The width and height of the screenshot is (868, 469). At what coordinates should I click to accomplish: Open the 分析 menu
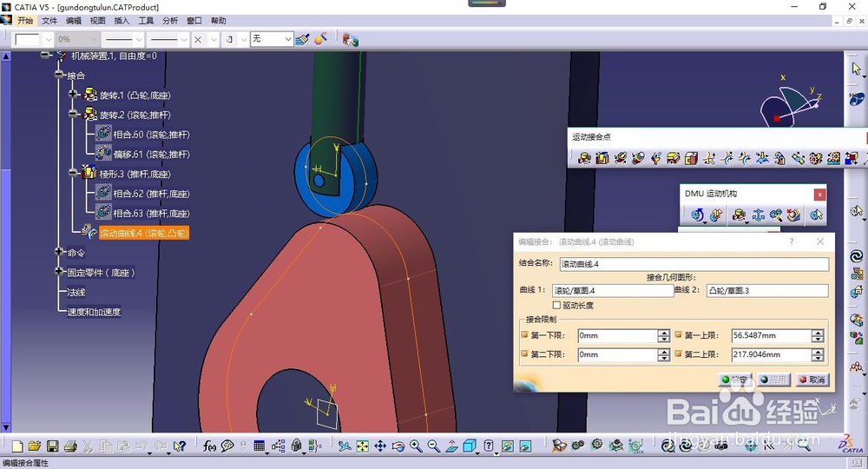tap(170, 21)
